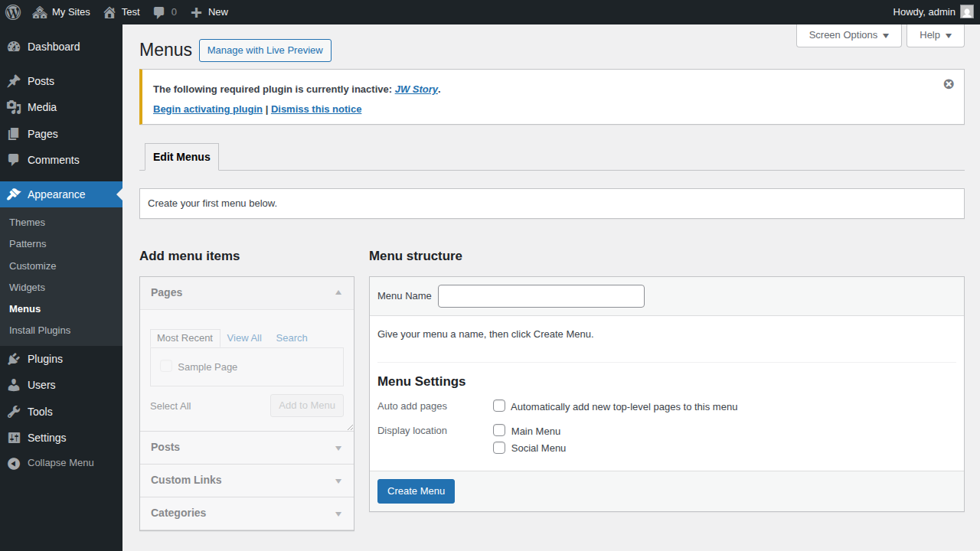Screen dimensions: 980x551
Task: Open the Screen Options dropdown
Action: (848, 35)
